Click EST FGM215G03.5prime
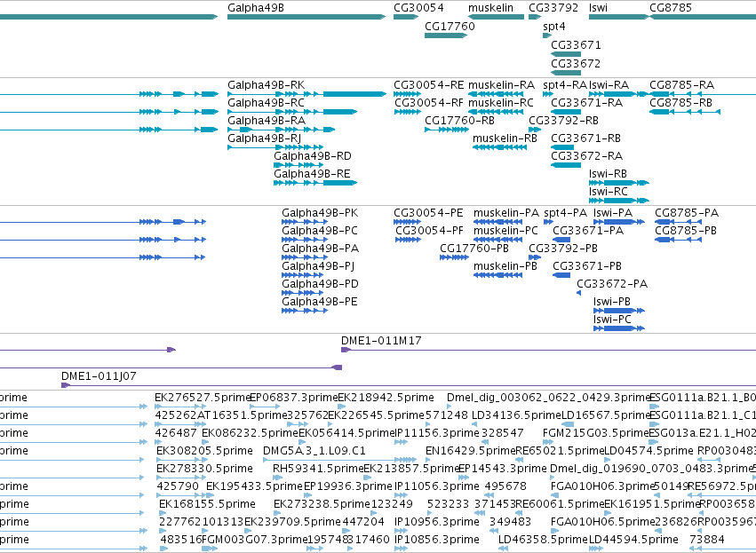 click(596, 433)
